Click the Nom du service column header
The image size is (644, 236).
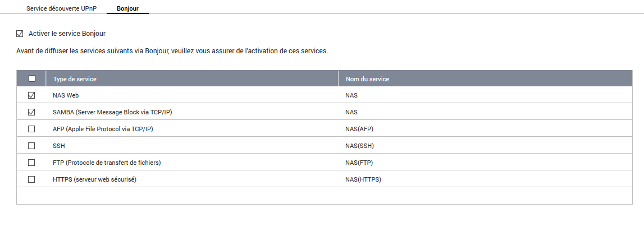tap(367, 79)
